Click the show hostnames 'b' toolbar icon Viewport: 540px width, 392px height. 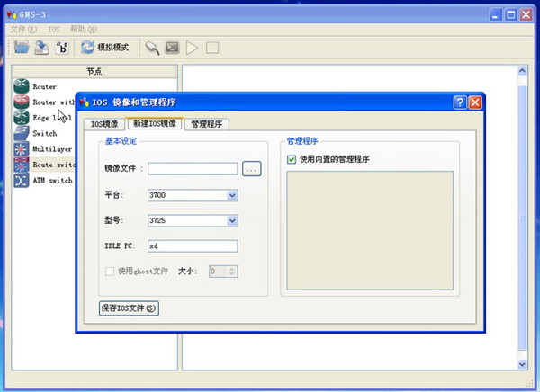coord(62,47)
